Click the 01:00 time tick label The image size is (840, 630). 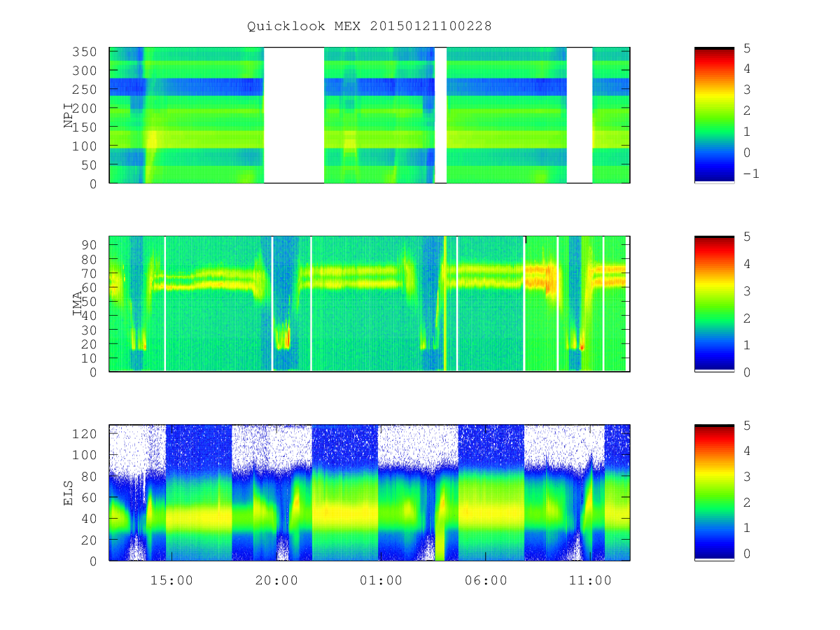point(381,581)
